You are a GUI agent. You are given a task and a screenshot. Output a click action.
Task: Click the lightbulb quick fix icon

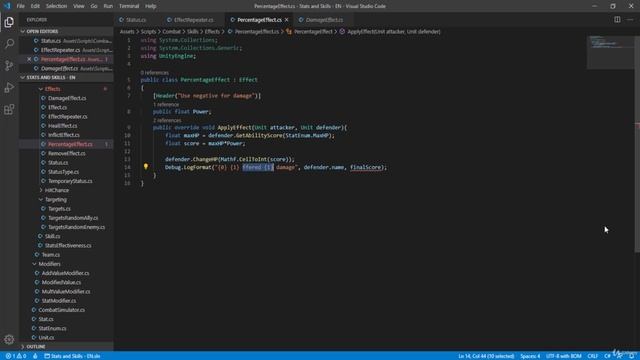click(x=146, y=167)
